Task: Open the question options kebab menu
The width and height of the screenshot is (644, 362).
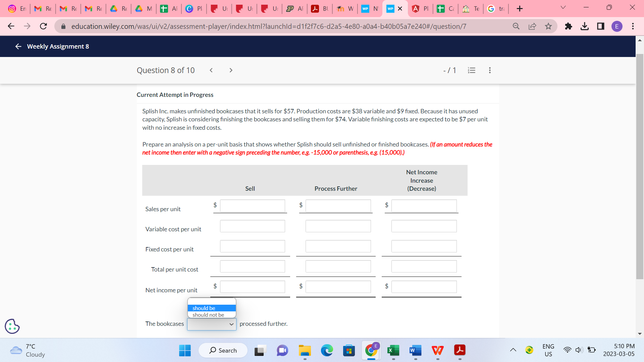Action: (x=490, y=70)
